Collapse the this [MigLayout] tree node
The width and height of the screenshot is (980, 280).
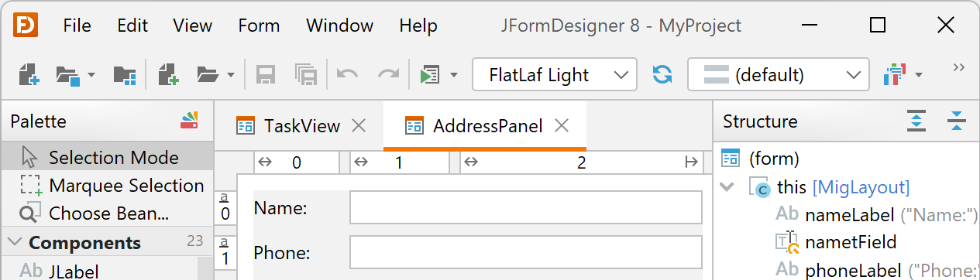click(x=727, y=186)
